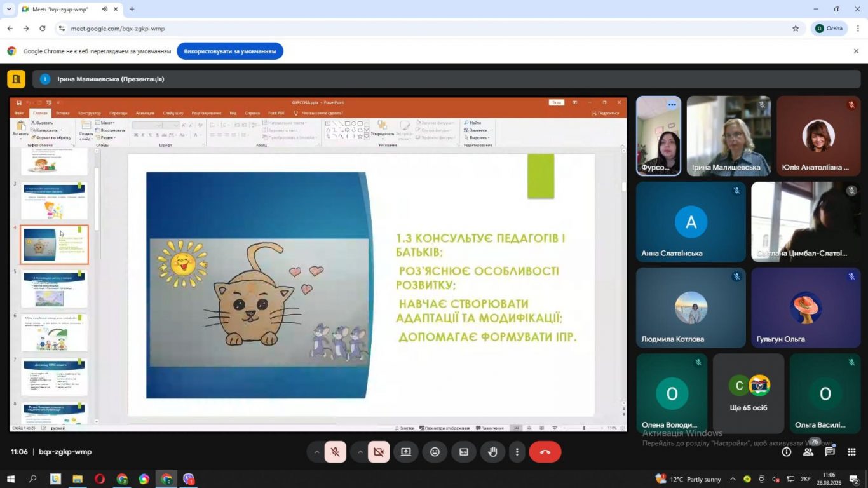Screen dimensions: 868x488
Task: Bookmark this tab with the star
Action: click(796, 29)
